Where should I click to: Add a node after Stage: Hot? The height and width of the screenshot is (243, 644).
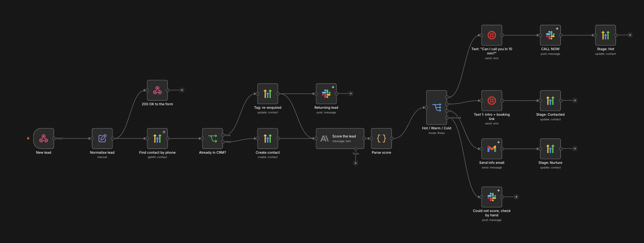(x=630, y=35)
